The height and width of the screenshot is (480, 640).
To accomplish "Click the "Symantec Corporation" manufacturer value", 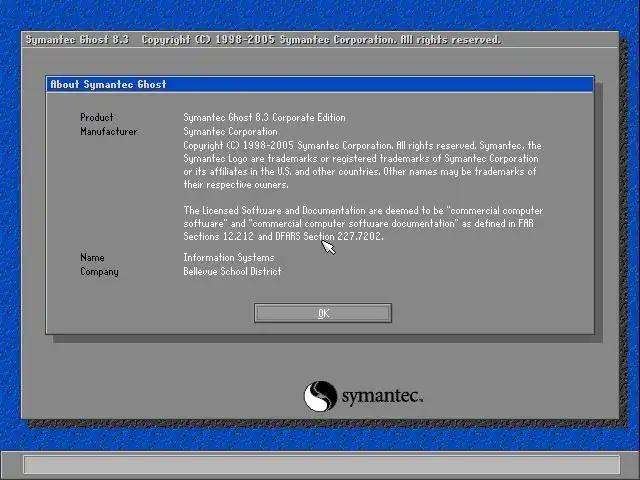I will click(x=230, y=131).
